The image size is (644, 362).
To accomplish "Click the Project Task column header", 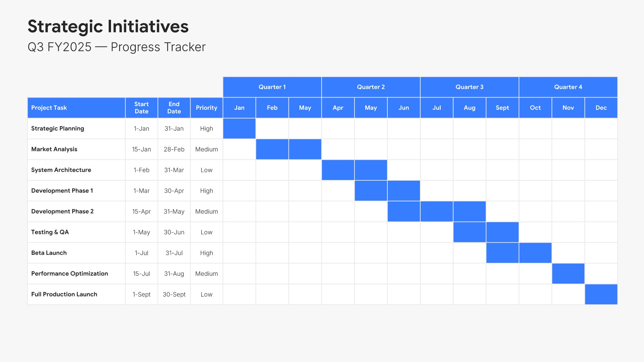I will tap(76, 108).
